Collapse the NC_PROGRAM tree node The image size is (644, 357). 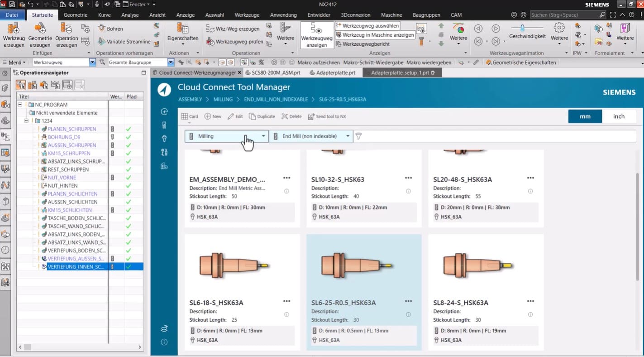(20, 105)
